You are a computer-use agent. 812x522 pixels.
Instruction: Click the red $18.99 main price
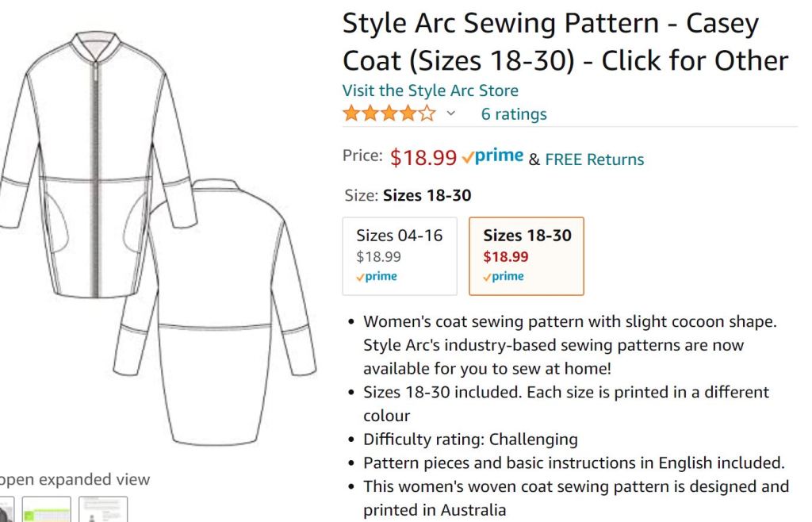click(x=423, y=157)
